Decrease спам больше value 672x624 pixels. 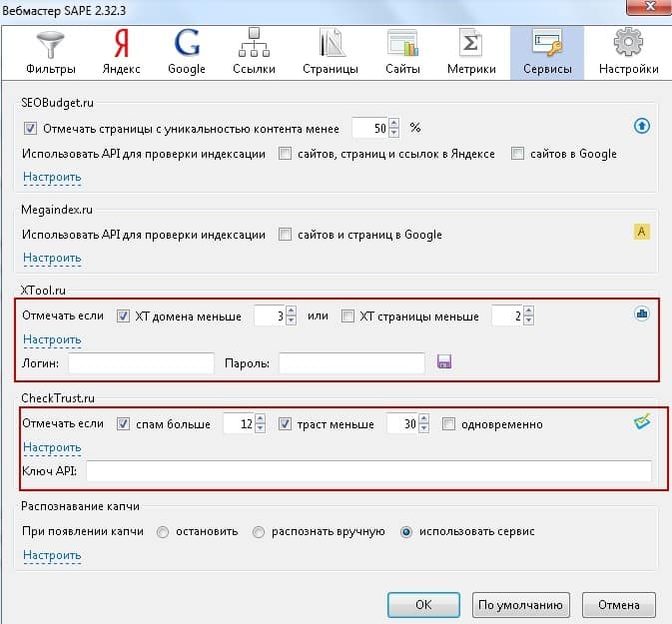coord(261,428)
